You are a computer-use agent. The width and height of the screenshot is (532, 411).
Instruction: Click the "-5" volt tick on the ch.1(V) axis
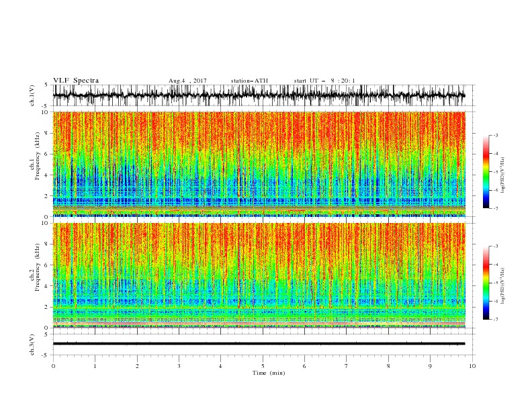46,106
